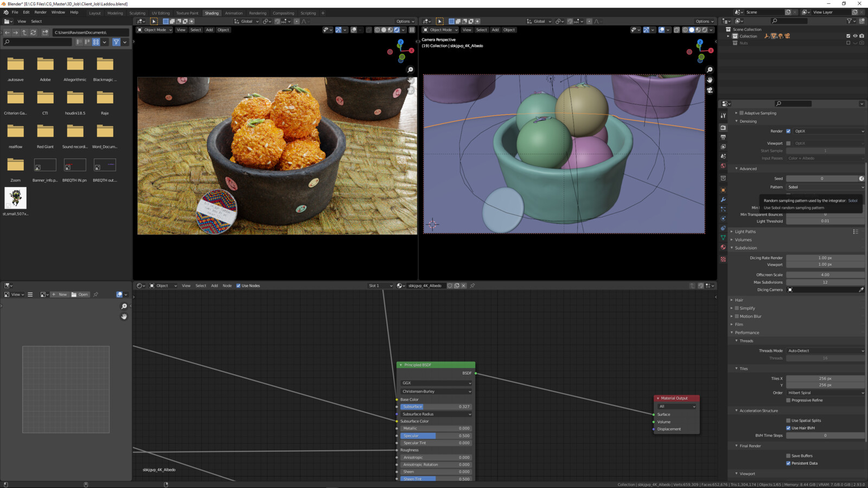Open the Output properties tab icon
The width and height of the screenshot is (868, 488).
[723, 137]
